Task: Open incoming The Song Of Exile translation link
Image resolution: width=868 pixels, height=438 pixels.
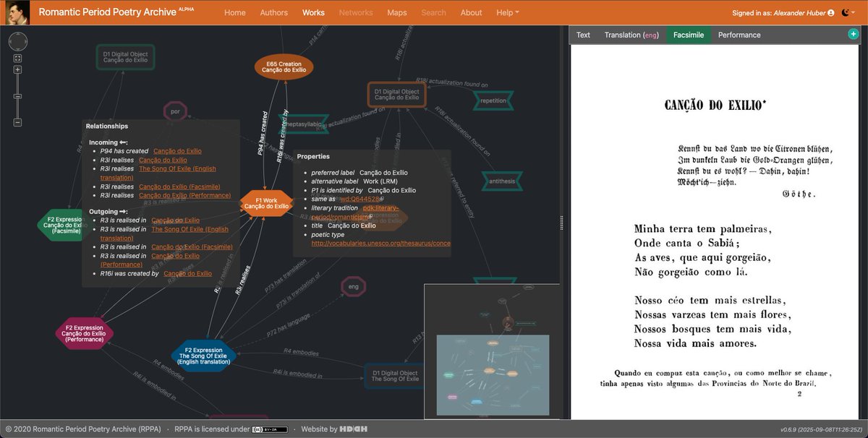Action: (x=158, y=173)
